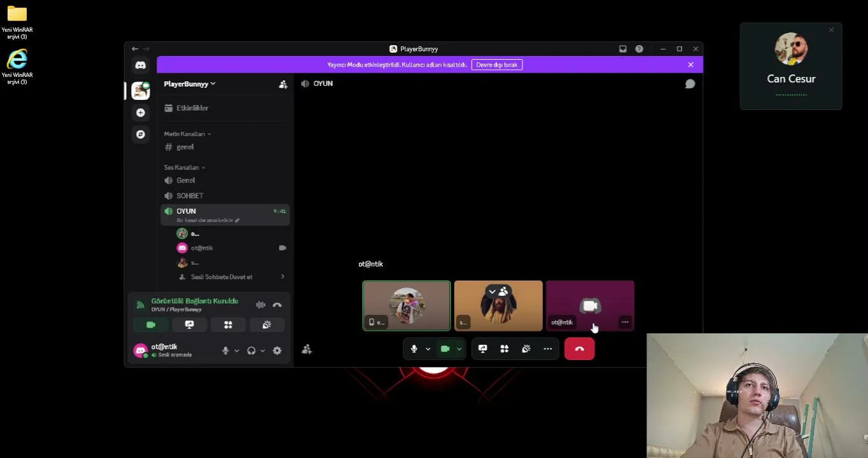868x458 pixels.
Task: Select the s... participant video tile
Action: 498,306
